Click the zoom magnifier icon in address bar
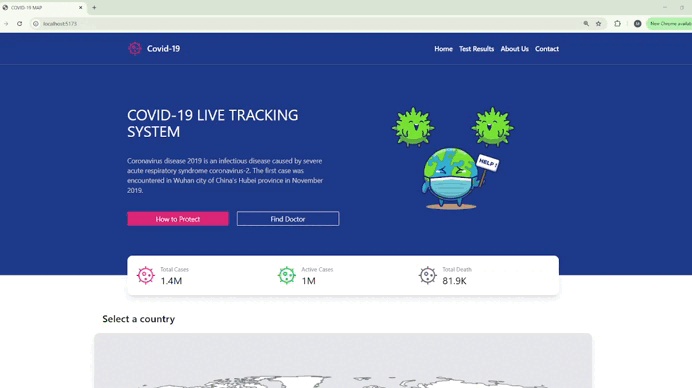Screen dimensions: 692x388 pos(586,24)
